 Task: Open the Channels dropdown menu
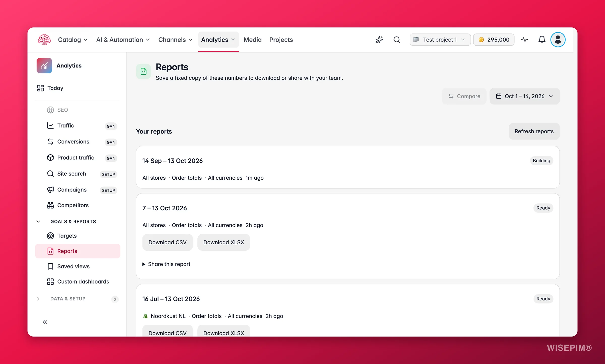[x=175, y=40]
